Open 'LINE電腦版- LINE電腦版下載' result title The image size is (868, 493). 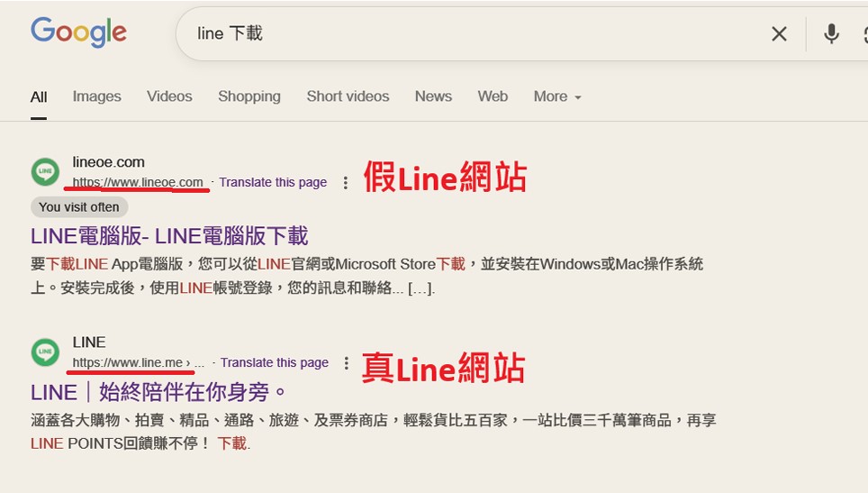(x=169, y=236)
